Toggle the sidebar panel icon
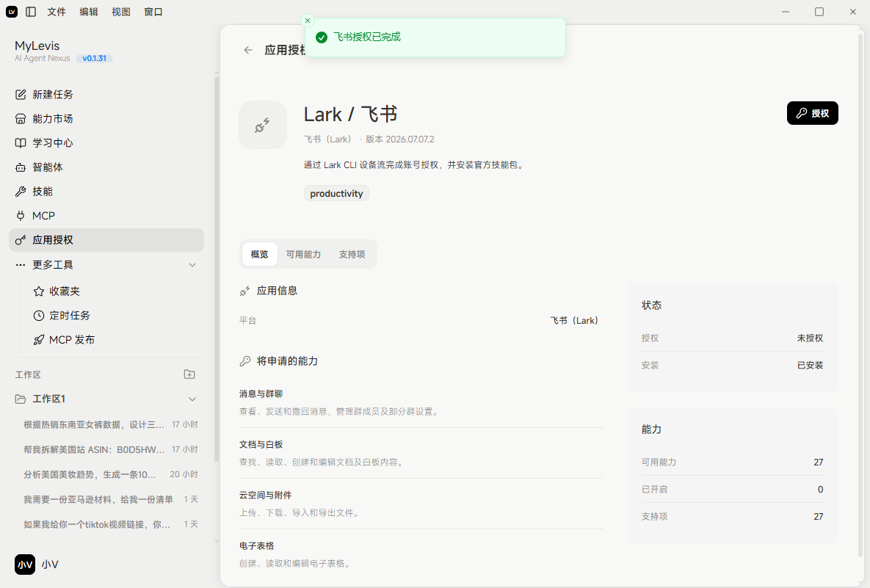This screenshot has width=870, height=588. tap(31, 12)
